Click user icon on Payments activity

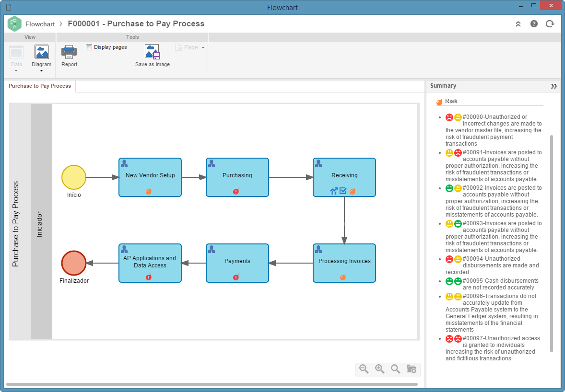[212, 250]
